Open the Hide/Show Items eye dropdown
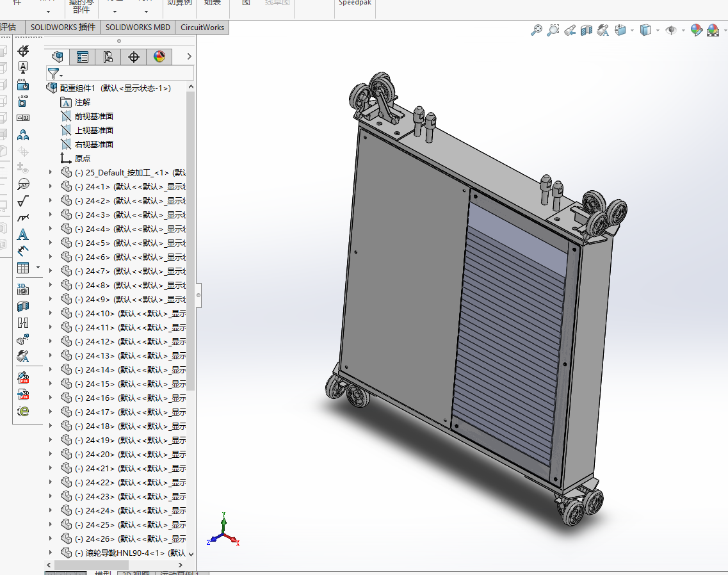 (683, 31)
